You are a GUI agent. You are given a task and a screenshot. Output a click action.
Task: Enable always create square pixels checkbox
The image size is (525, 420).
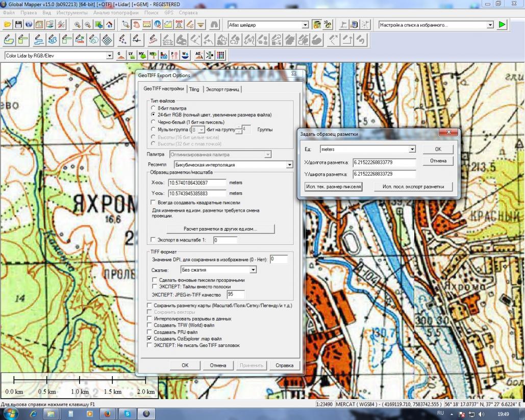tap(154, 203)
